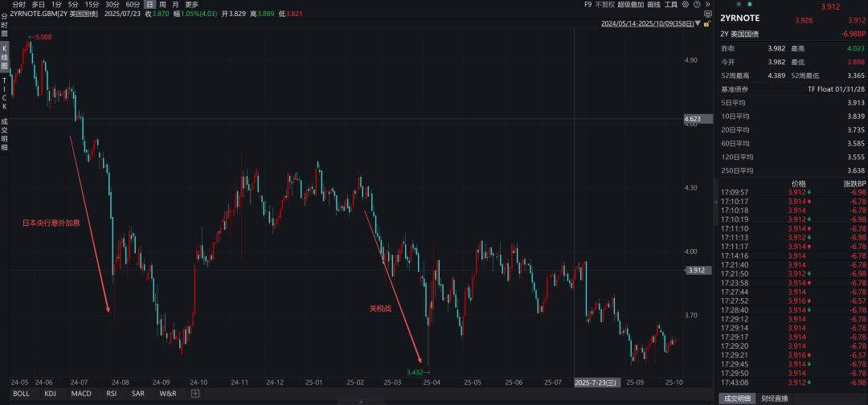Viewport: 868px width, 405px height.
Task: Toggle the date range lock icon
Action: 706,23
